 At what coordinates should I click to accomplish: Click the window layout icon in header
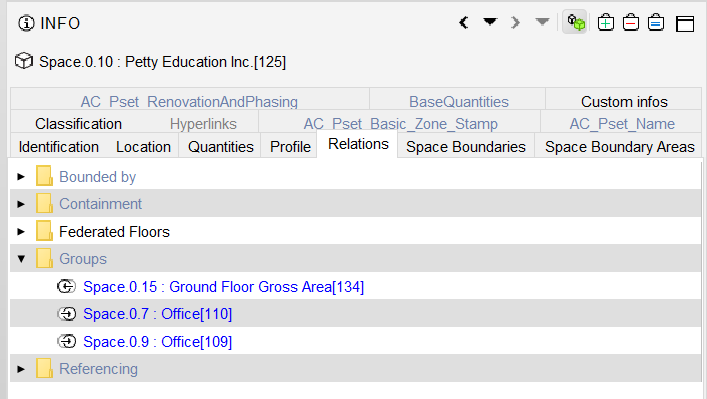click(685, 23)
